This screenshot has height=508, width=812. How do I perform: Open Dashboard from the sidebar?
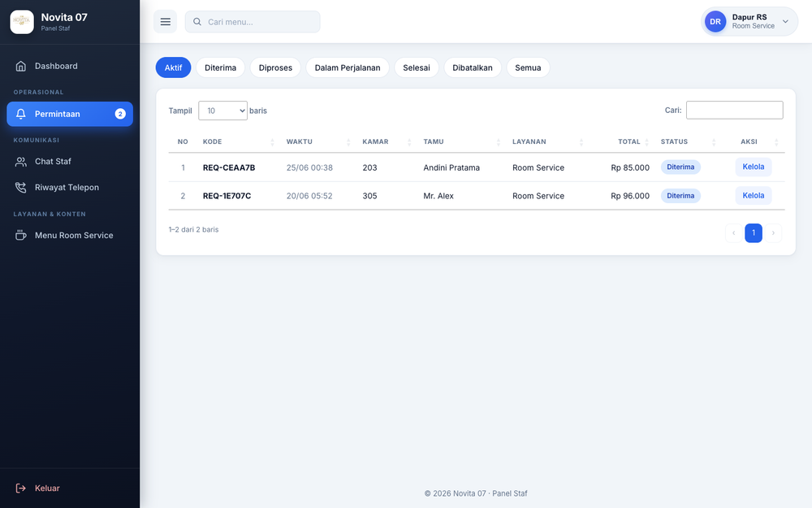tap(70, 66)
